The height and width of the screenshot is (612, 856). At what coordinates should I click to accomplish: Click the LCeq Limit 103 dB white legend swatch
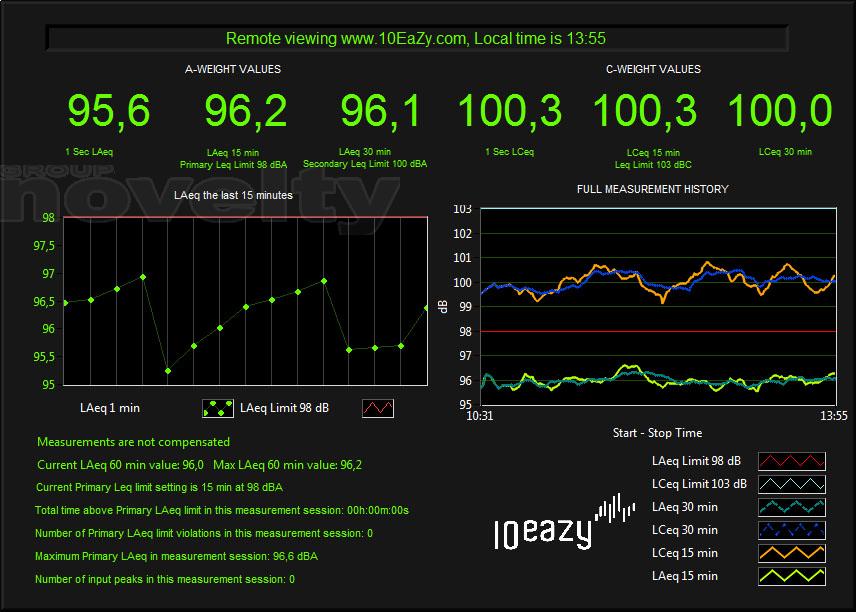pos(791,484)
